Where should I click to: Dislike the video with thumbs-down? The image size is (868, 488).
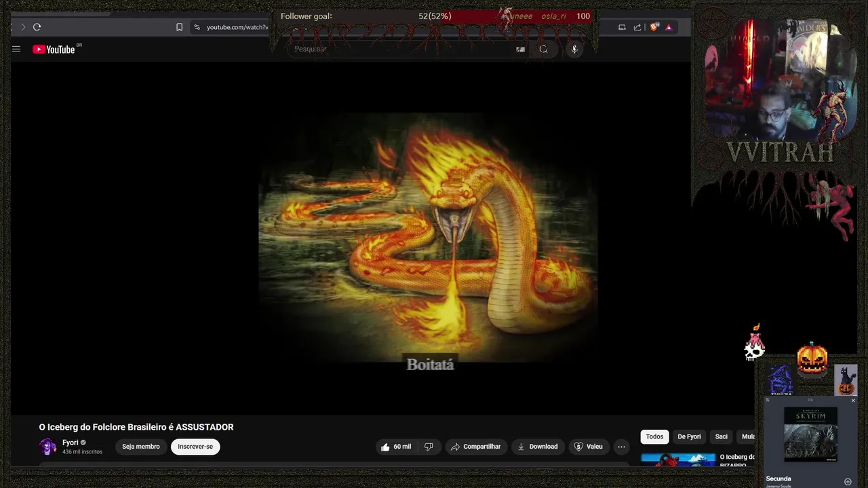point(429,447)
